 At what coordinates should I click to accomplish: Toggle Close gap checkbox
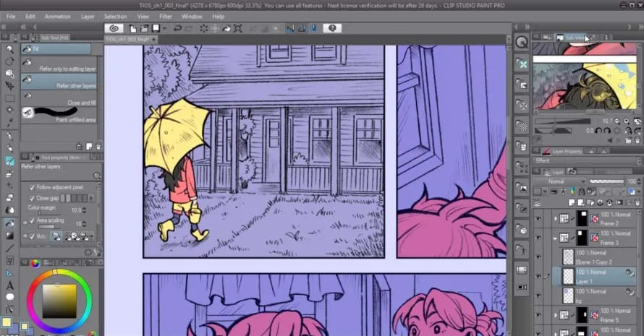click(x=32, y=197)
